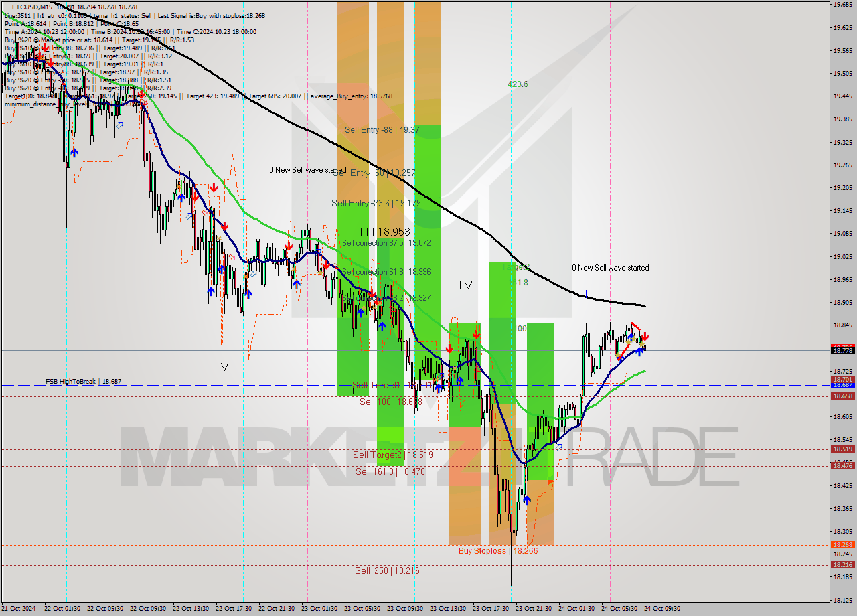Select the 'I V' wave label
This screenshot has width=857, height=616.
(465, 285)
